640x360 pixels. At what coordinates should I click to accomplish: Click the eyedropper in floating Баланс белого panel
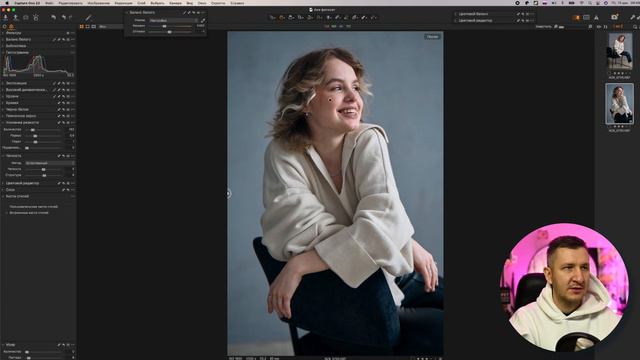pyautogui.click(x=203, y=20)
